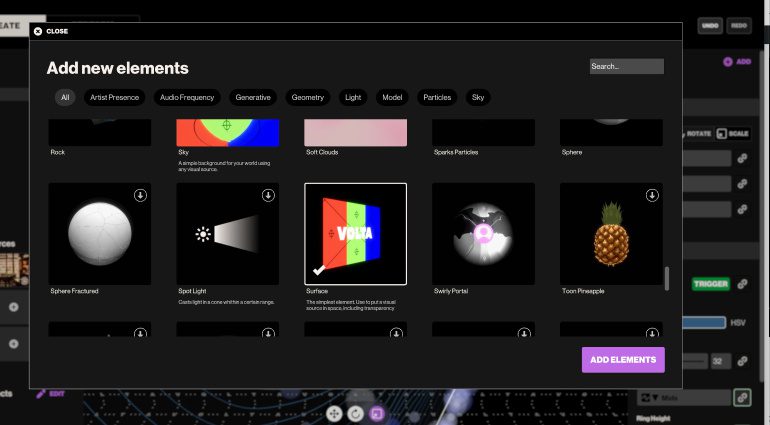This screenshot has width=770, height=425.
Task: Click the link icon next to value 32
Action: [x=742, y=361]
